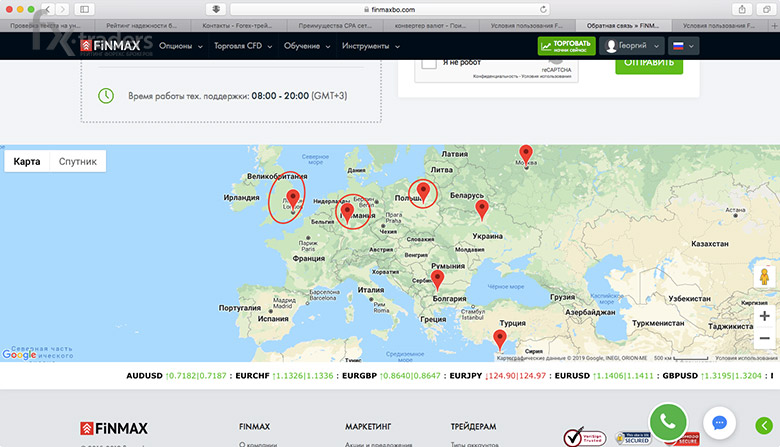The width and height of the screenshot is (780, 447).
Task: Click the AUDUSD ticker quote
Action: [176, 375]
